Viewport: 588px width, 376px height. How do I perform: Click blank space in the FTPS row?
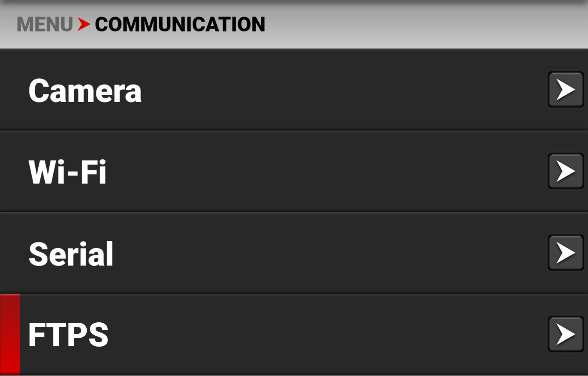pos(333,335)
